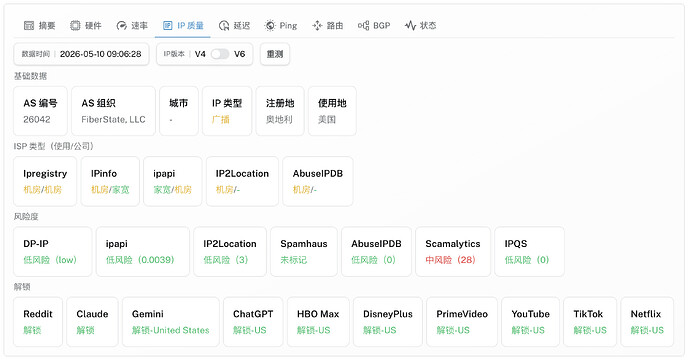Click the 状态 pulse icon

click(x=410, y=26)
